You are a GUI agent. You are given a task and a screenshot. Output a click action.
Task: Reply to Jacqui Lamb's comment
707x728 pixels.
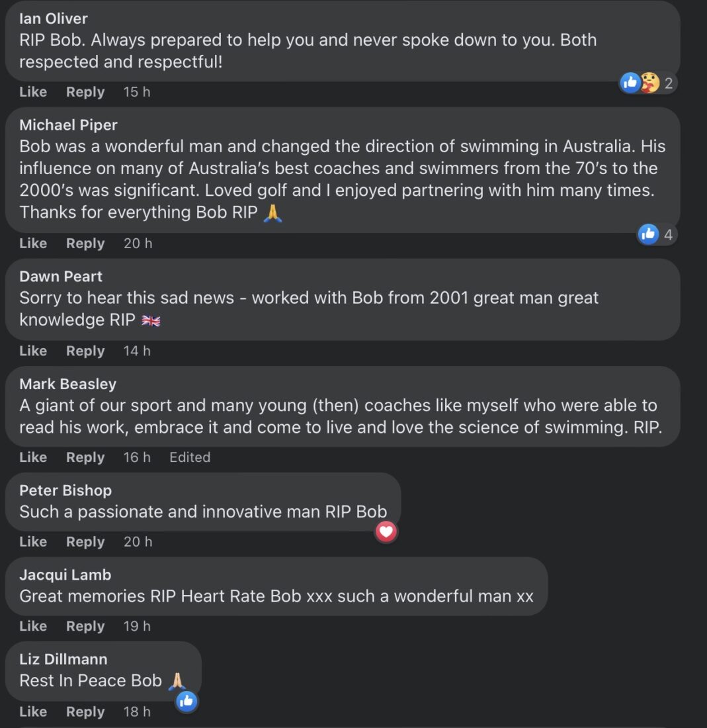click(x=85, y=626)
